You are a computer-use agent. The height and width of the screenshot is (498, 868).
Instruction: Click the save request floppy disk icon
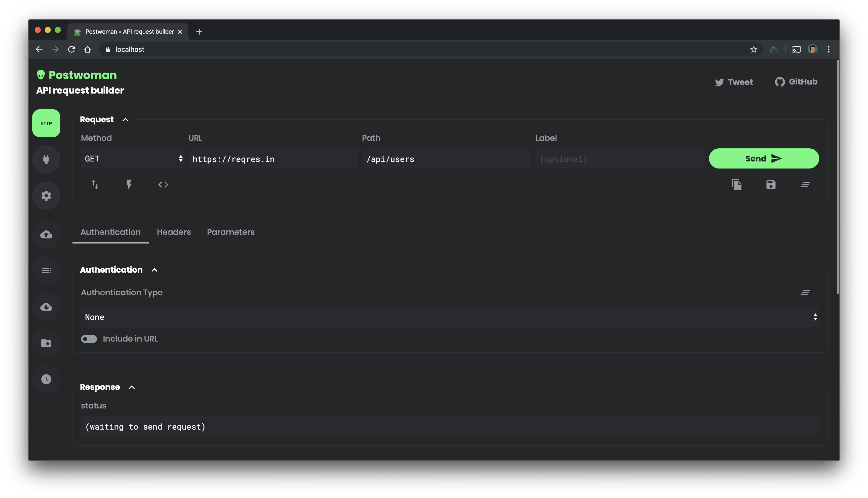(x=770, y=185)
